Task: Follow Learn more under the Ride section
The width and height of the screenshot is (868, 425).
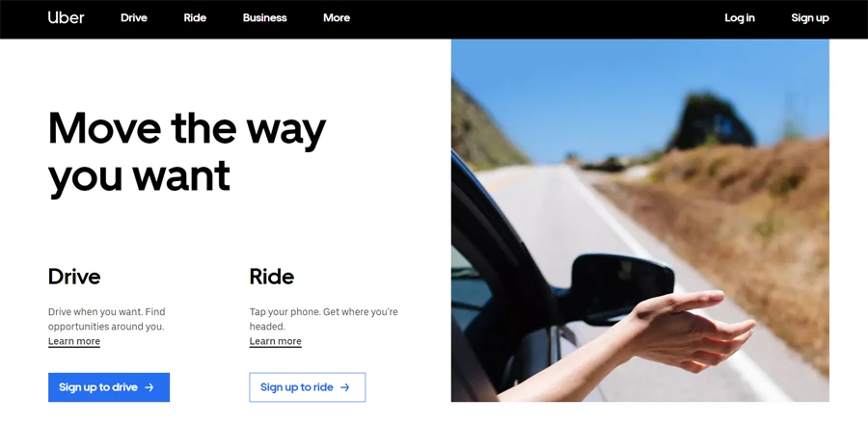Action: [x=275, y=341]
